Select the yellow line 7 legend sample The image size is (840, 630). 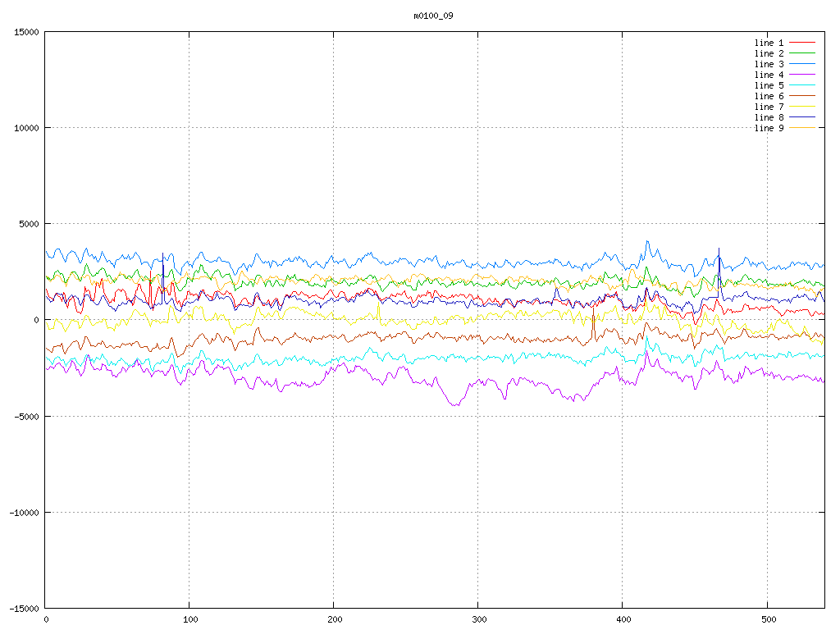tap(802, 106)
